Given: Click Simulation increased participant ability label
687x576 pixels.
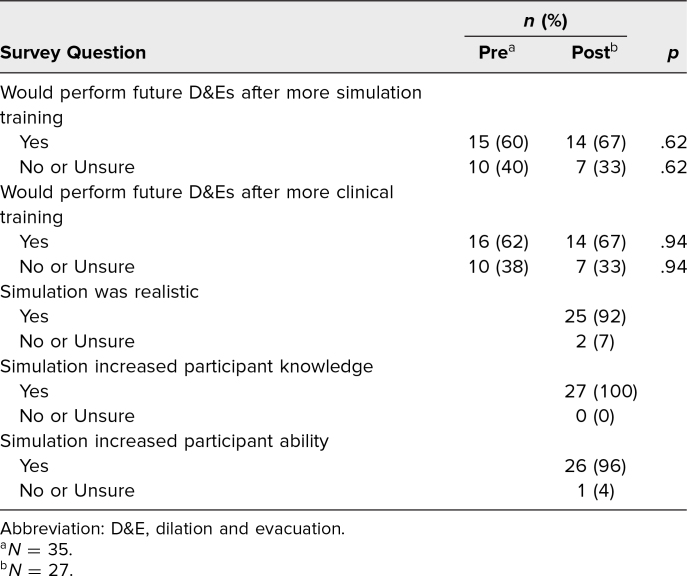Looking at the screenshot, I should tap(164, 442).
